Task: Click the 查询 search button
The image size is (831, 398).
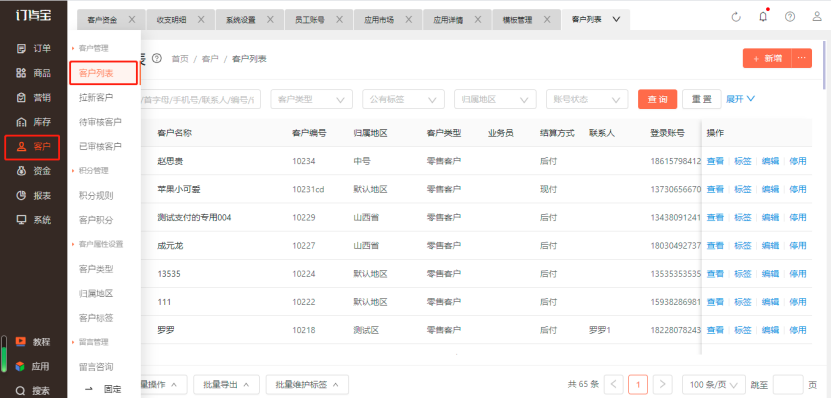Action: pos(657,99)
